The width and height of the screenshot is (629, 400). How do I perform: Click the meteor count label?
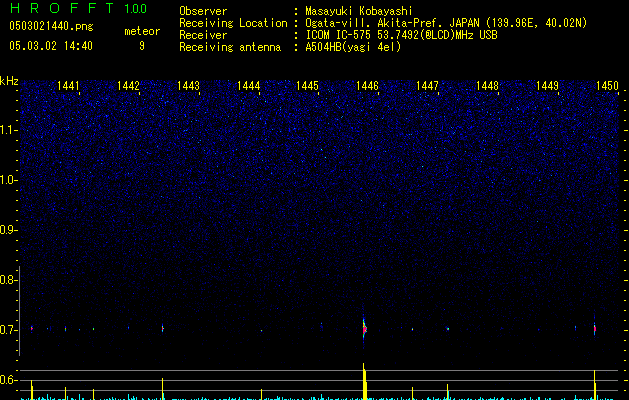(x=142, y=31)
